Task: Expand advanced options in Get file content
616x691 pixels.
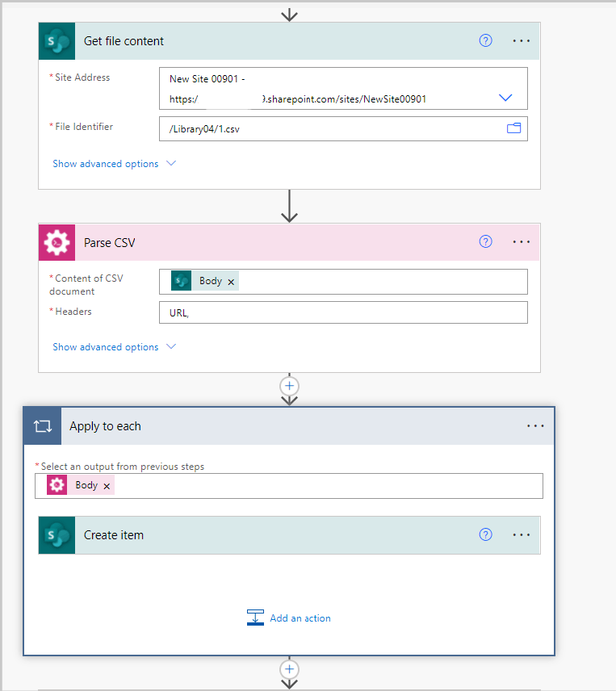Action: (x=114, y=164)
